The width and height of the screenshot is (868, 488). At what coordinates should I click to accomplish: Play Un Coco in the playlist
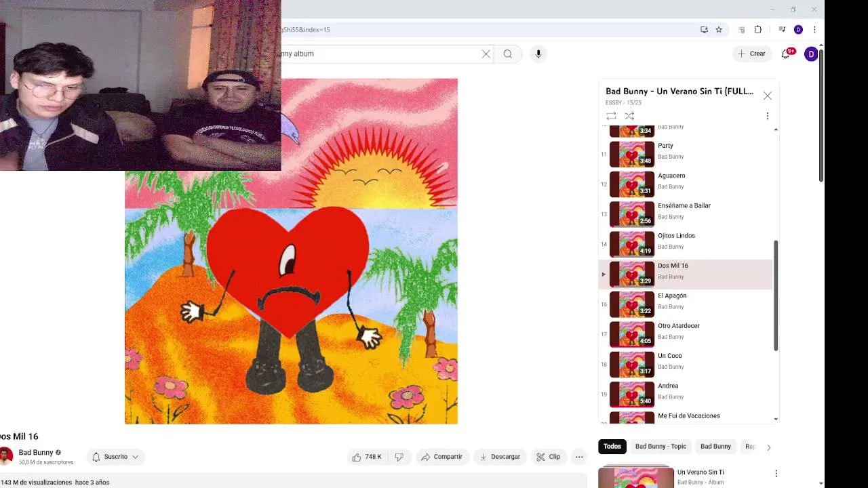pyautogui.click(x=686, y=364)
